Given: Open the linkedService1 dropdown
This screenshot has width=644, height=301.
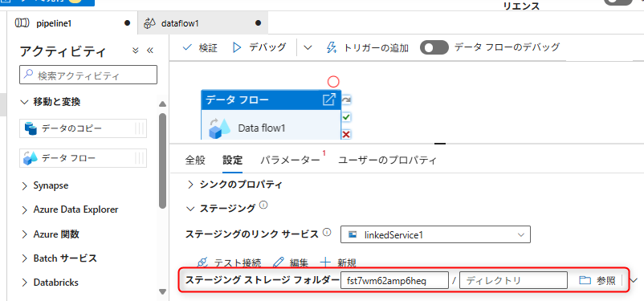Looking at the screenshot, I should pos(435,235).
